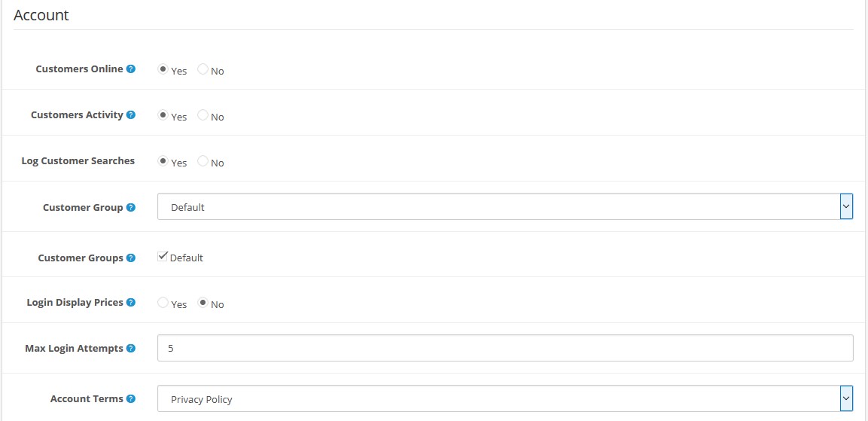The width and height of the screenshot is (868, 421).
Task: Click help icon beside Customers Activity
Action: [131, 115]
